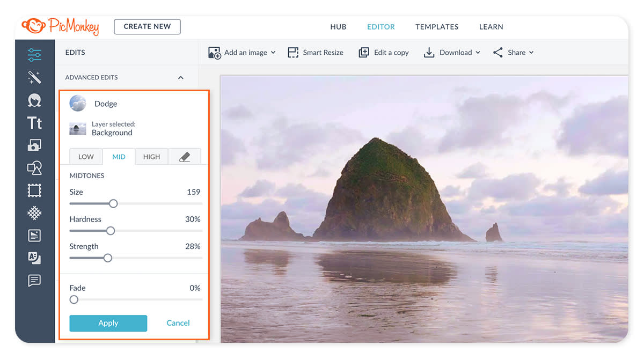Switch to the LOW tones tab
Image resolution: width=644 pixels, height=359 pixels.
tap(86, 157)
